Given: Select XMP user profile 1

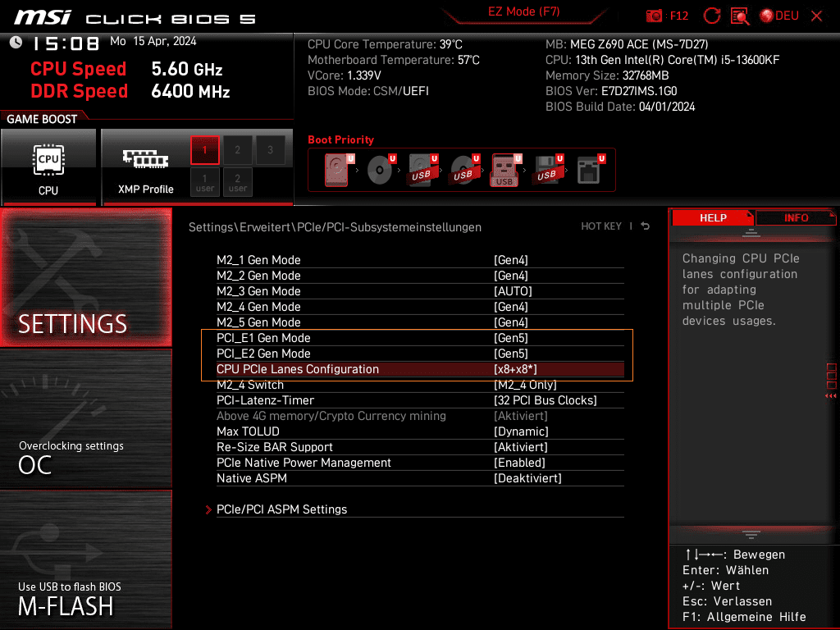Looking at the screenshot, I should coord(204,182).
